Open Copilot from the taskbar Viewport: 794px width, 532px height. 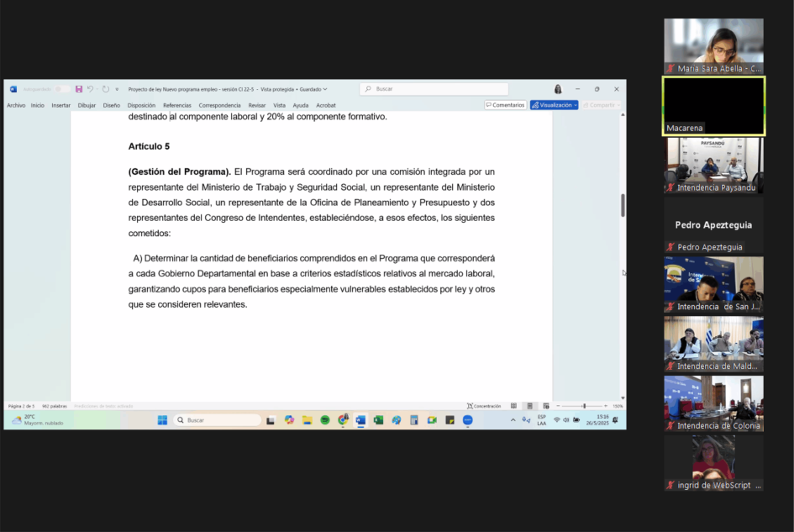click(x=289, y=420)
